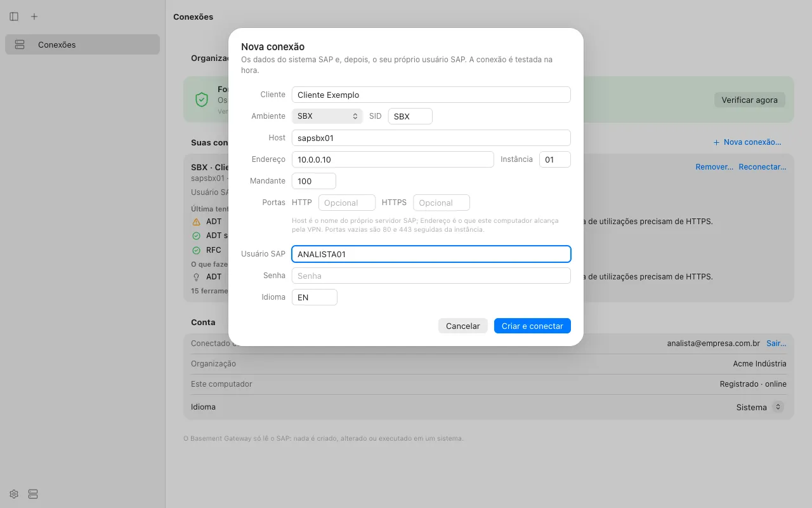Click the Conexões page title

point(193,17)
